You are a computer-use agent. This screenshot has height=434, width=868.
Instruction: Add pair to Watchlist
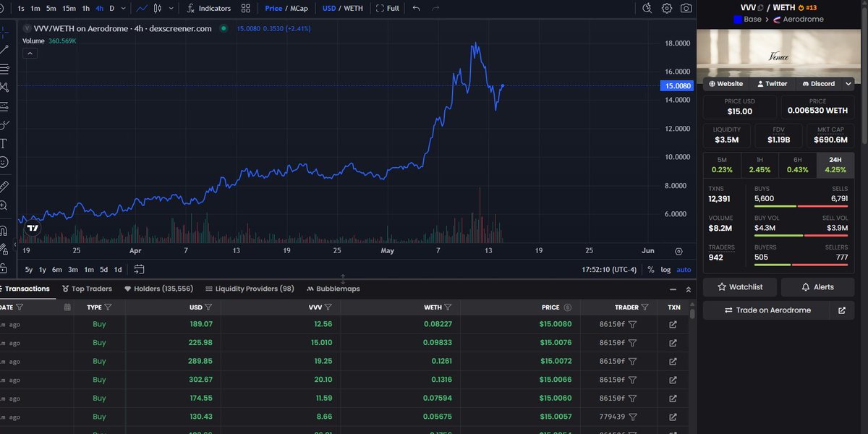coord(739,287)
